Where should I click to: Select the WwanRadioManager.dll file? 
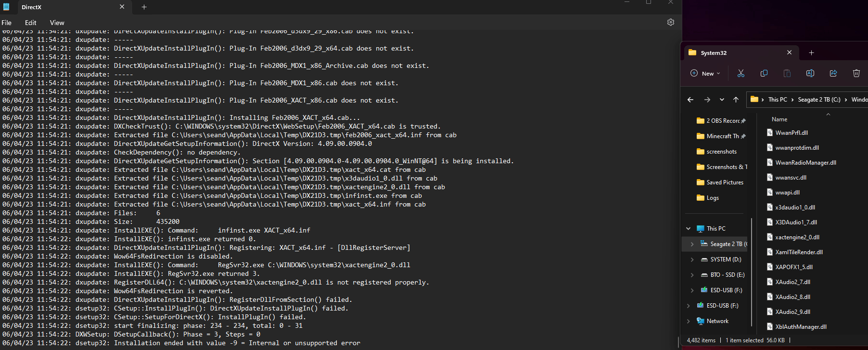point(801,163)
